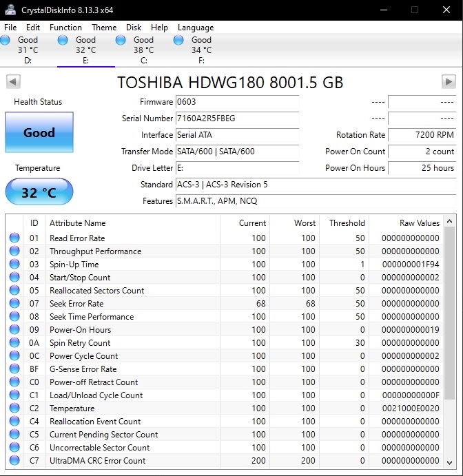Open the Function menu
The height and width of the screenshot is (476, 463).
pyautogui.click(x=65, y=28)
